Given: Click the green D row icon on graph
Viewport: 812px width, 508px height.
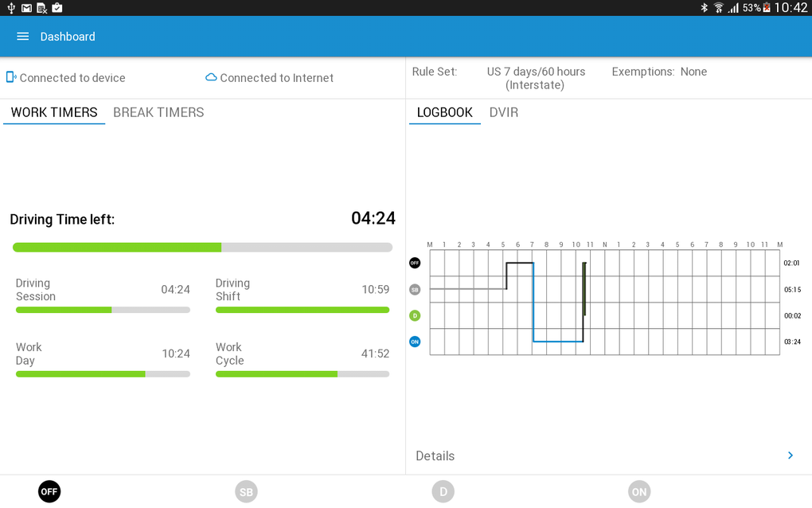Looking at the screenshot, I should pyautogui.click(x=415, y=315).
